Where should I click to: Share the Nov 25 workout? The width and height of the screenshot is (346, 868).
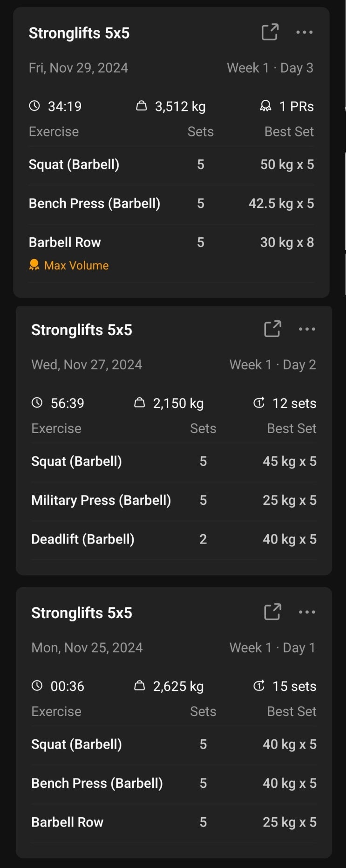pyautogui.click(x=272, y=612)
